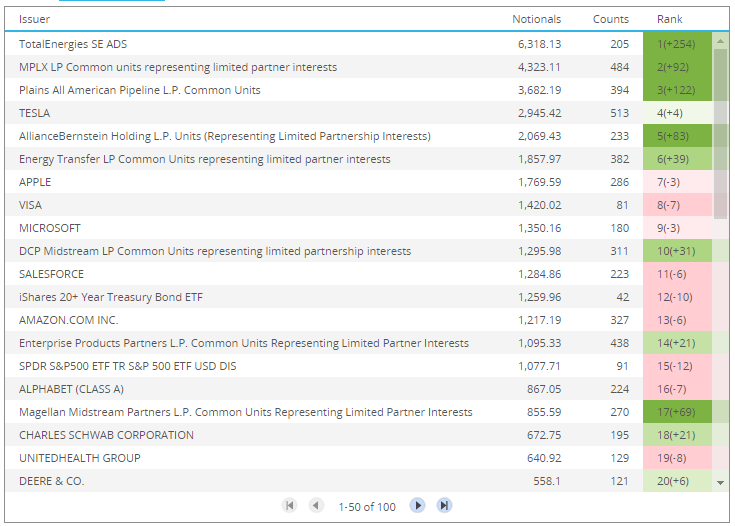
Task: Click rank cell 10(+31)
Action: (x=677, y=251)
